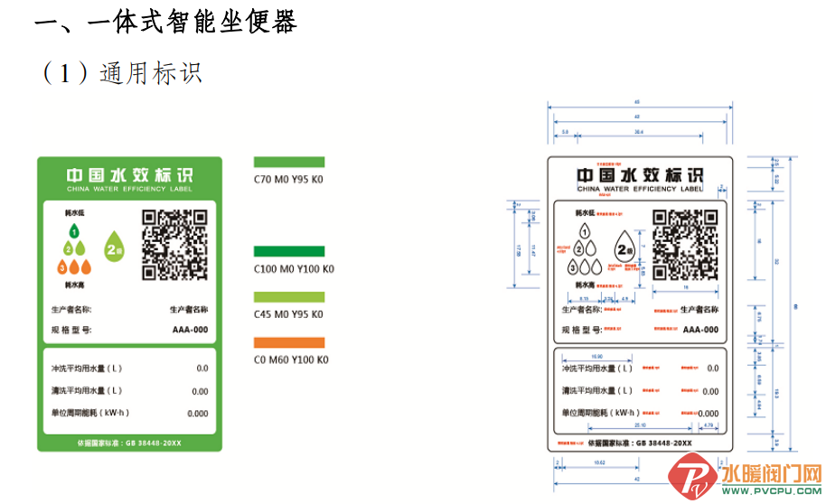Click '生产者名称:' field label on green label
Screen dimensions: 826x504
pyautogui.click(x=71, y=310)
